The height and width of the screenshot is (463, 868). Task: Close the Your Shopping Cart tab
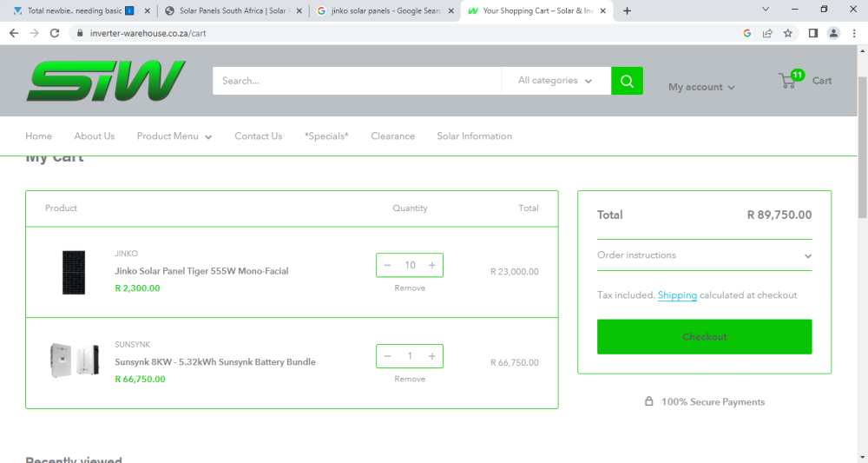pyautogui.click(x=603, y=10)
